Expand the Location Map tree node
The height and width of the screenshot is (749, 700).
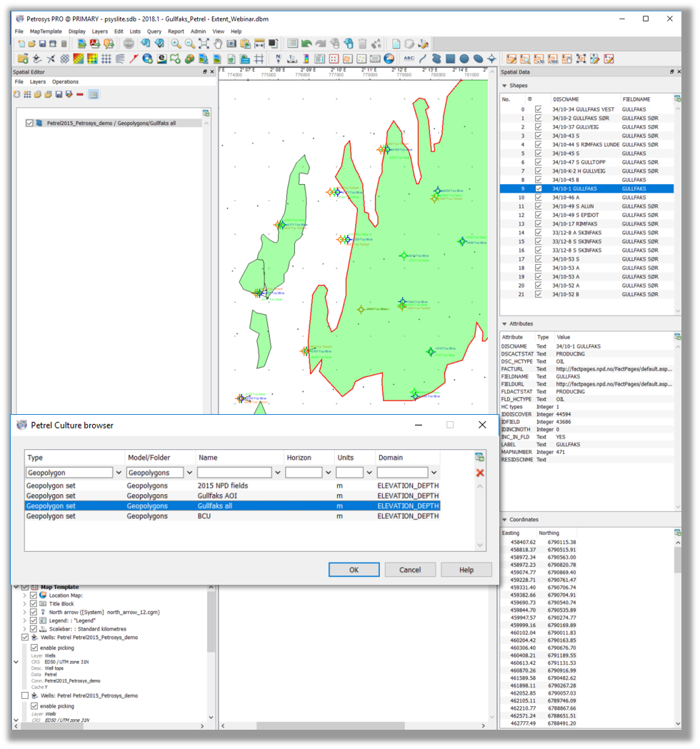tap(25, 595)
